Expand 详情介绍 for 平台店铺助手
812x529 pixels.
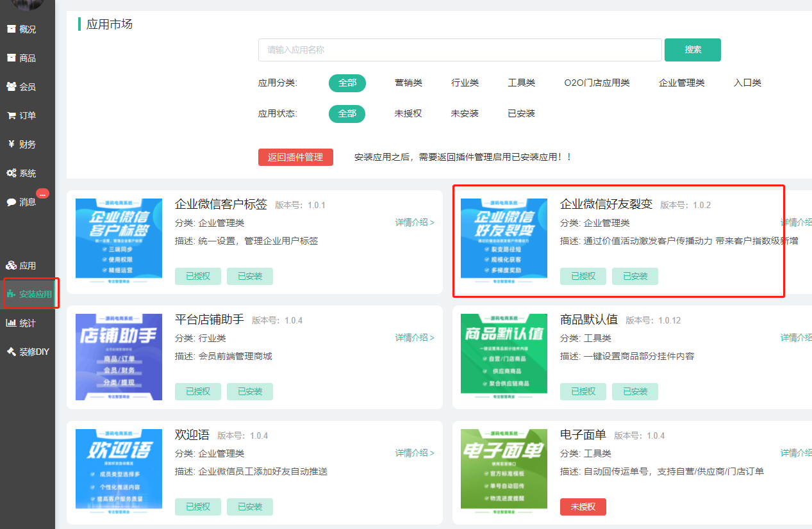415,338
